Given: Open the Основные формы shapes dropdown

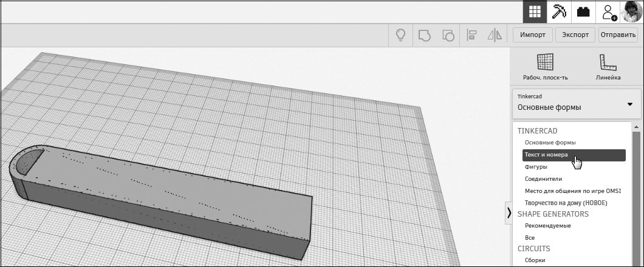Looking at the screenshot, I should coord(577,103).
